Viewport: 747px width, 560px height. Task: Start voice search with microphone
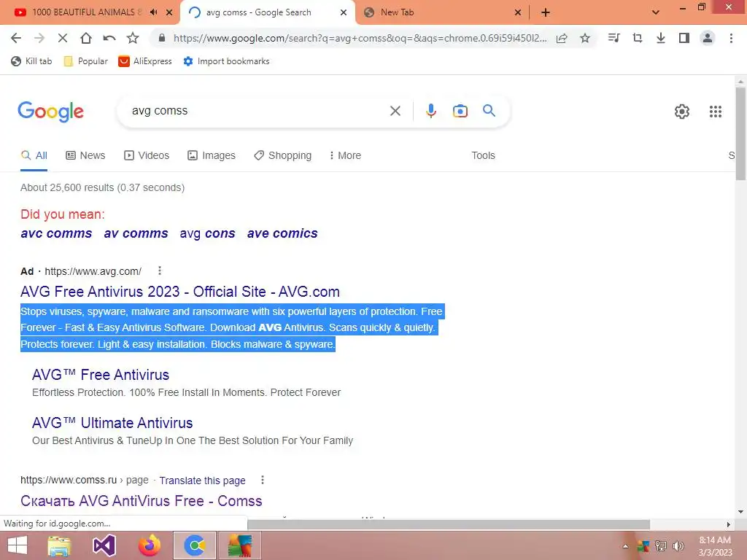[x=430, y=111]
